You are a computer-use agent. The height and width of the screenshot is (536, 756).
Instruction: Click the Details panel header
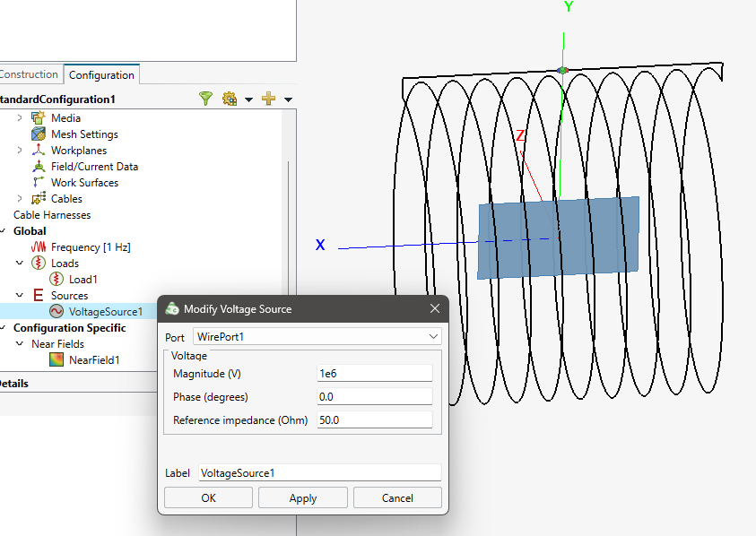pos(77,384)
